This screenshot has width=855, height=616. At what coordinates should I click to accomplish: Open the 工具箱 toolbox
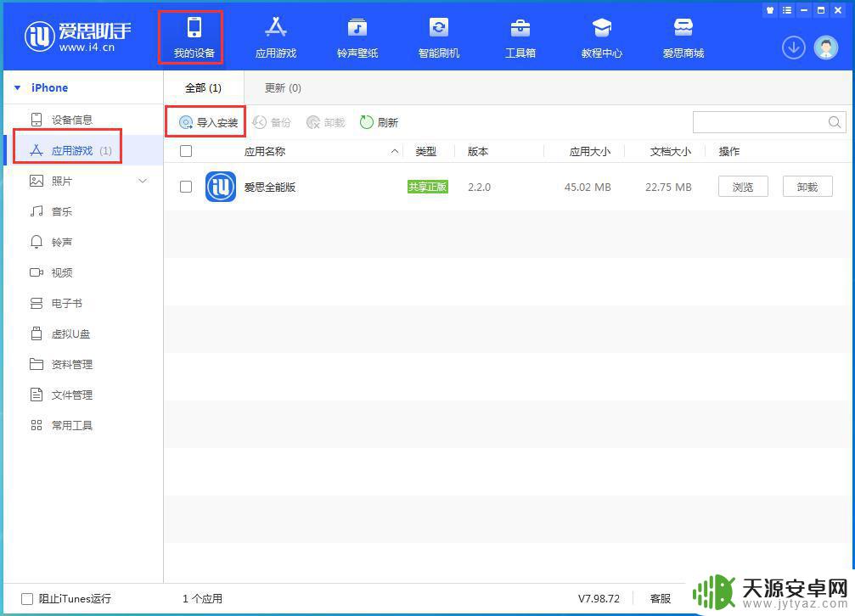pyautogui.click(x=520, y=37)
